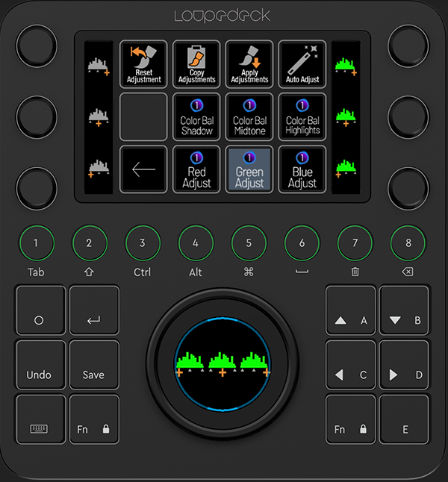This screenshot has height=482, width=448.
Task: Click the up arrow A button
Action: coord(351,310)
